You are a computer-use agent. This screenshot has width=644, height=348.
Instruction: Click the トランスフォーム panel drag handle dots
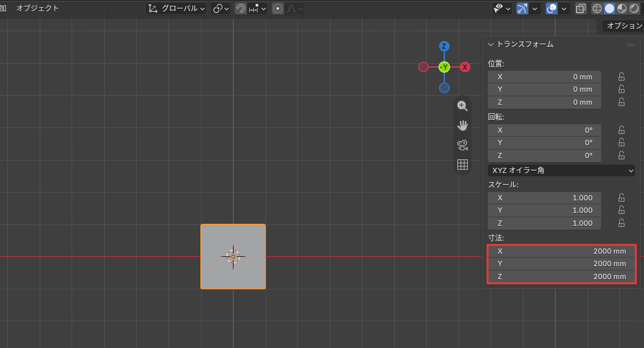(631, 45)
